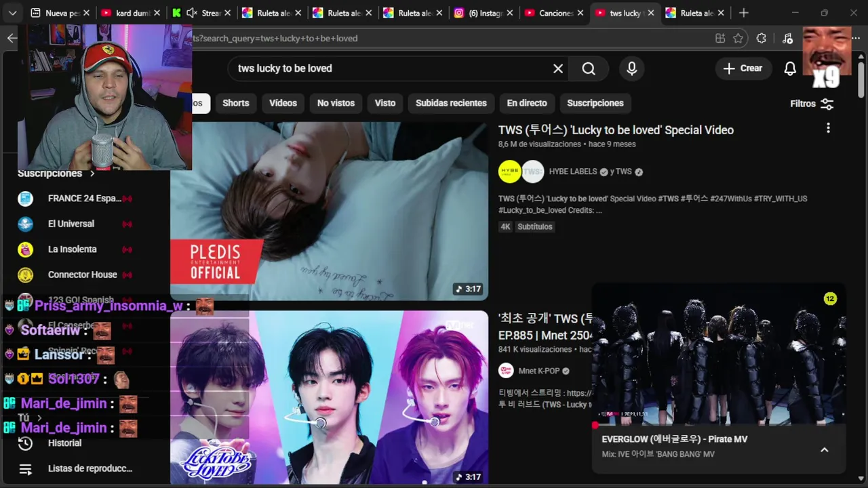
Task: Select the 'No vistos' filter chip
Action: coord(336,103)
